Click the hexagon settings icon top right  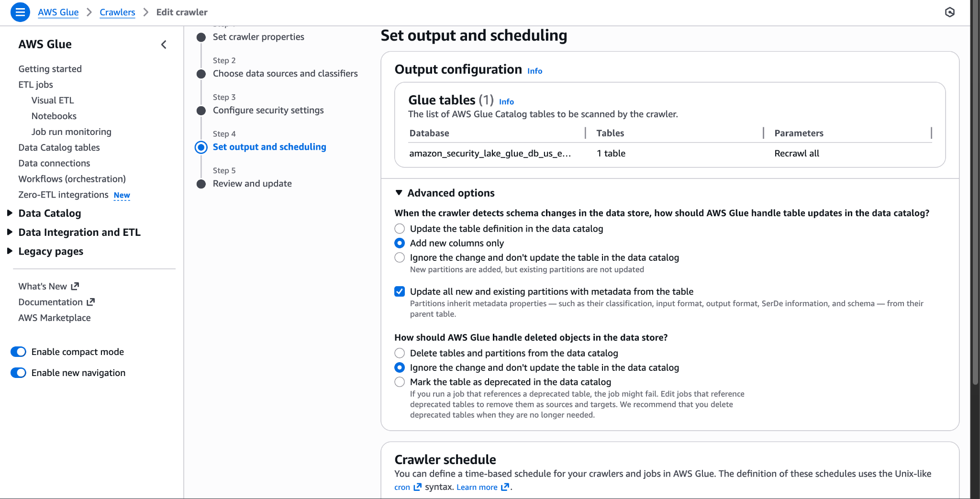tap(950, 12)
